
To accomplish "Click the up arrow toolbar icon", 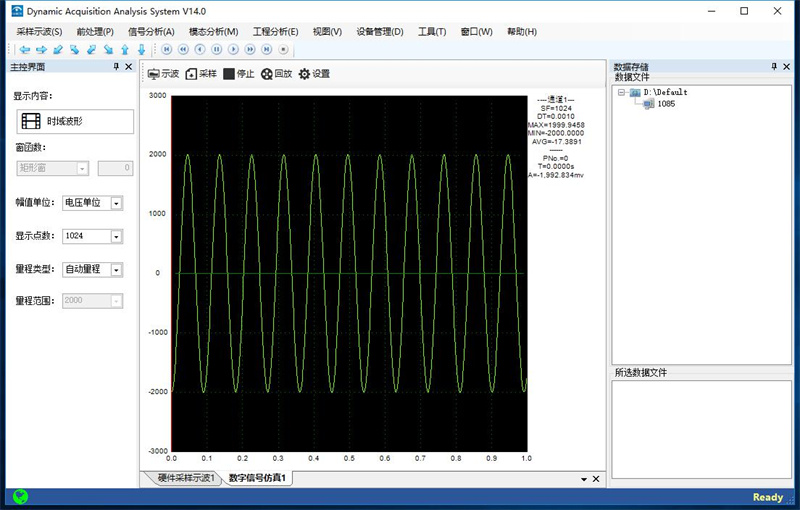I will (x=125, y=49).
